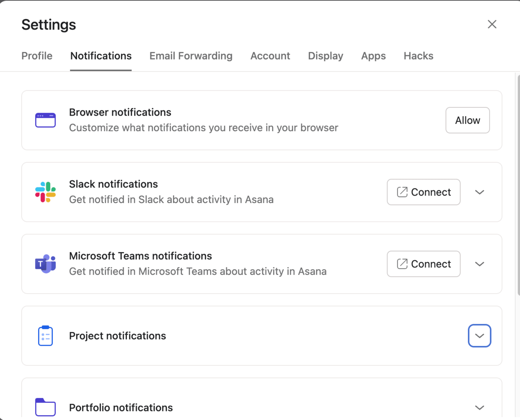Click the Microsoft Teams logo icon
The height and width of the screenshot is (420, 520).
pyautogui.click(x=45, y=264)
